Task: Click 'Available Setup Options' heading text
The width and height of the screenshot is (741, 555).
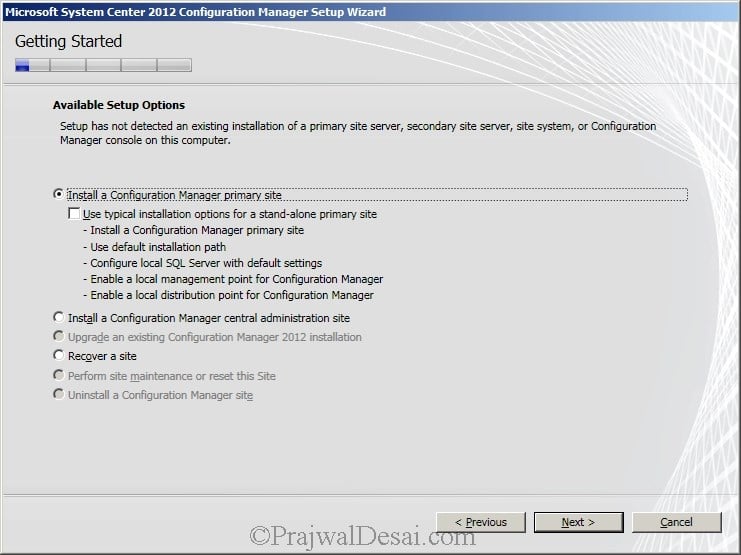Action: [x=119, y=105]
